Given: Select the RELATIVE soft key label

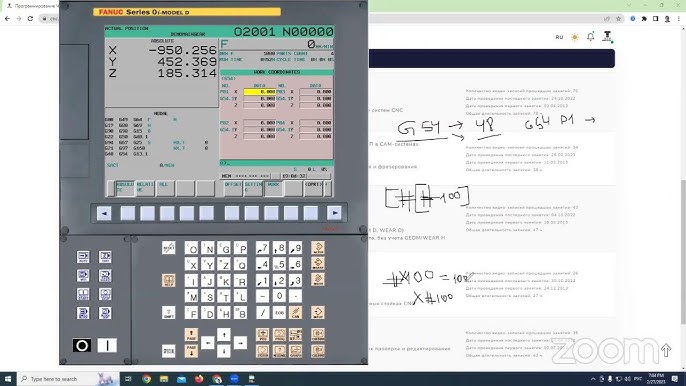Looking at the screenshot, I should [x=145, y=188].
